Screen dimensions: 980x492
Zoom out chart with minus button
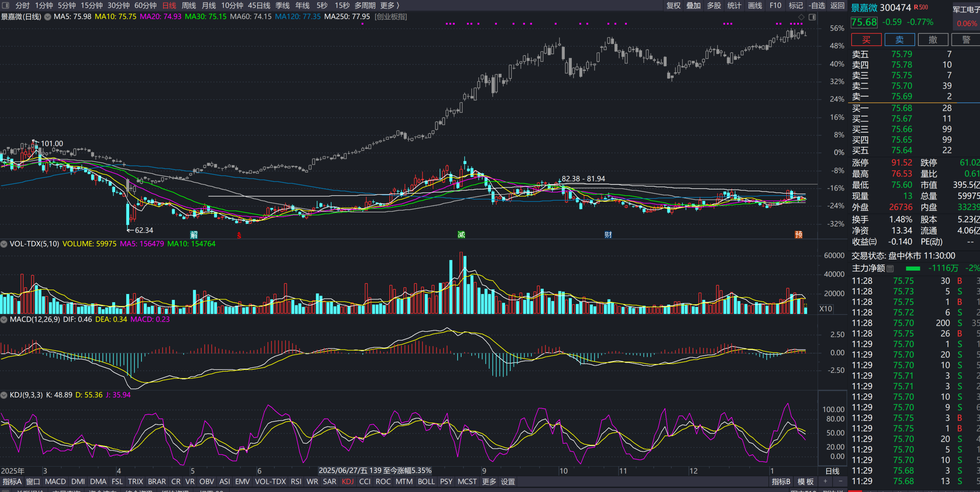(x=840, y=481)
